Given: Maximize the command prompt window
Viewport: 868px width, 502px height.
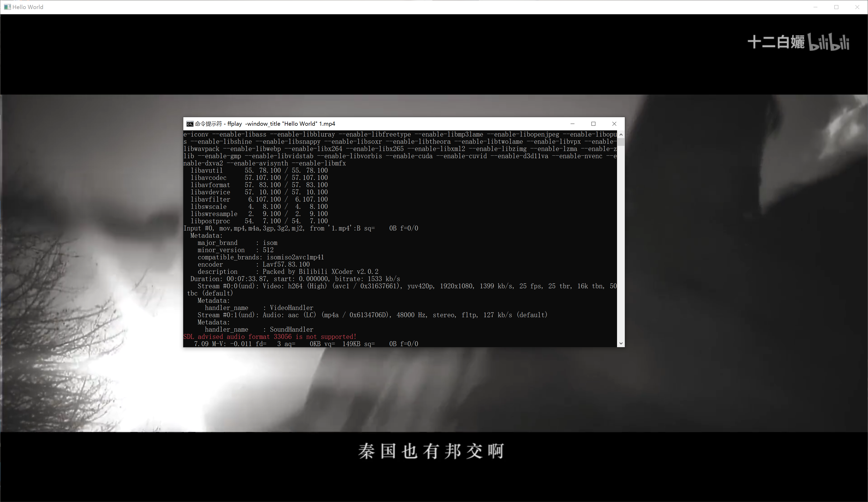Looking at the screenshot, I should point(594,124).
